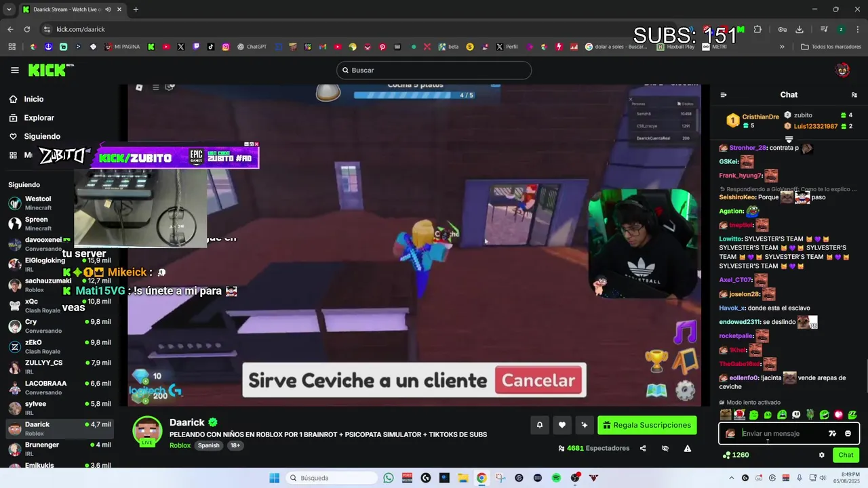Show more bookmarks overflow chevron

pos(782,47)
